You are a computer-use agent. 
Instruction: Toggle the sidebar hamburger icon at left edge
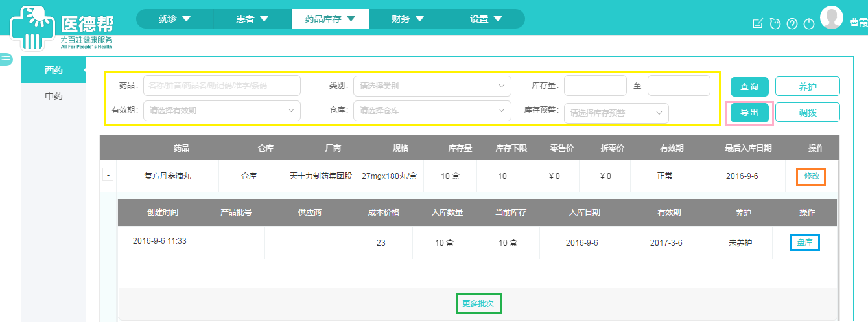pyautogui.click(x=6, y=59)
